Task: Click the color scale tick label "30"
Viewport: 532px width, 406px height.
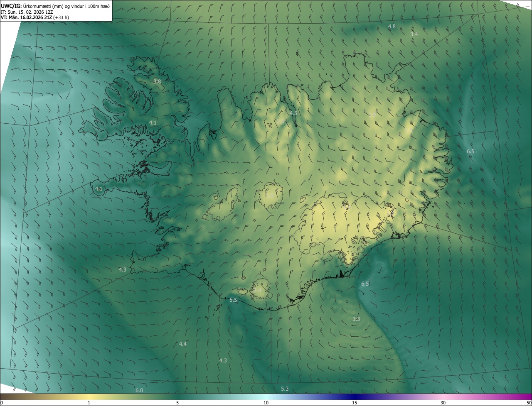Action: pos(443,403)
